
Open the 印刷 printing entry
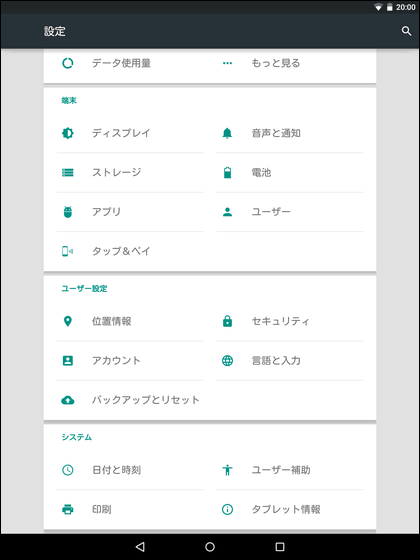[x=130, y=509]
